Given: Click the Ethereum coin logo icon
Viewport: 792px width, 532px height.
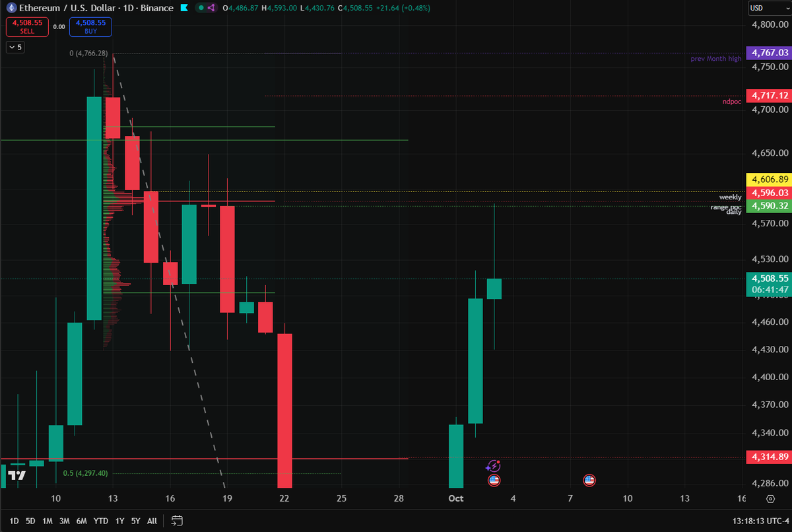Looking at the screenshot, I should click(11, 8).
